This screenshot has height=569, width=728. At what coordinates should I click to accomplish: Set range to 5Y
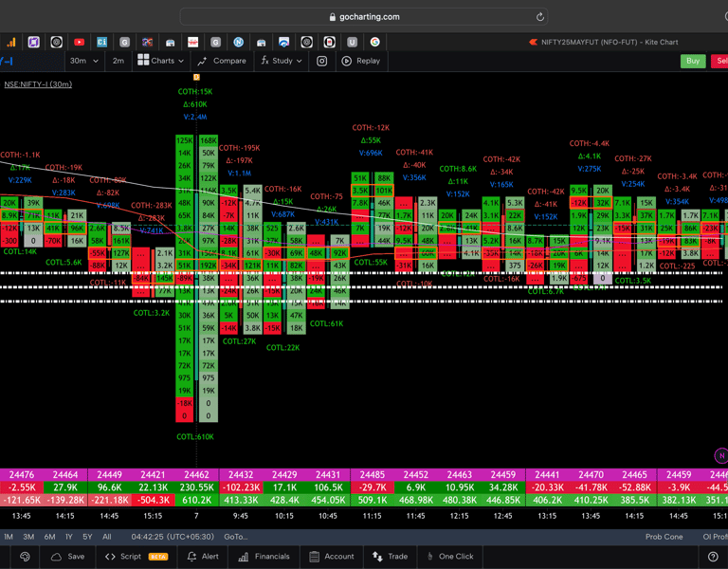87,537
